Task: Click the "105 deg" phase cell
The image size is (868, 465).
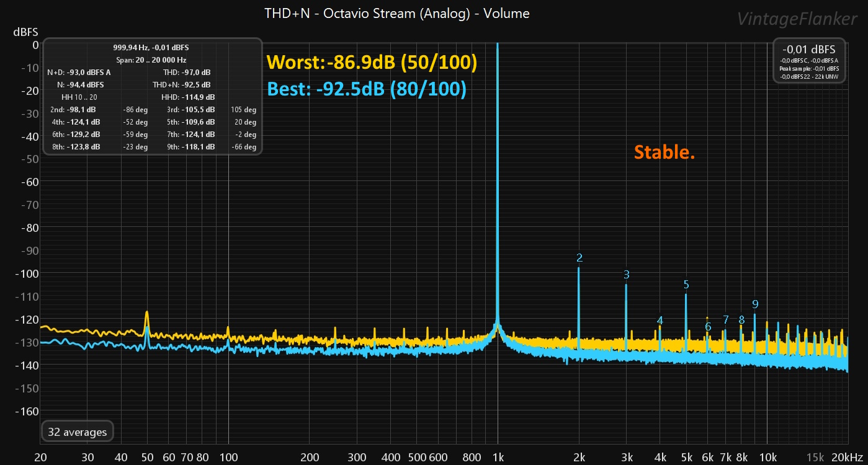Action: 244,110
